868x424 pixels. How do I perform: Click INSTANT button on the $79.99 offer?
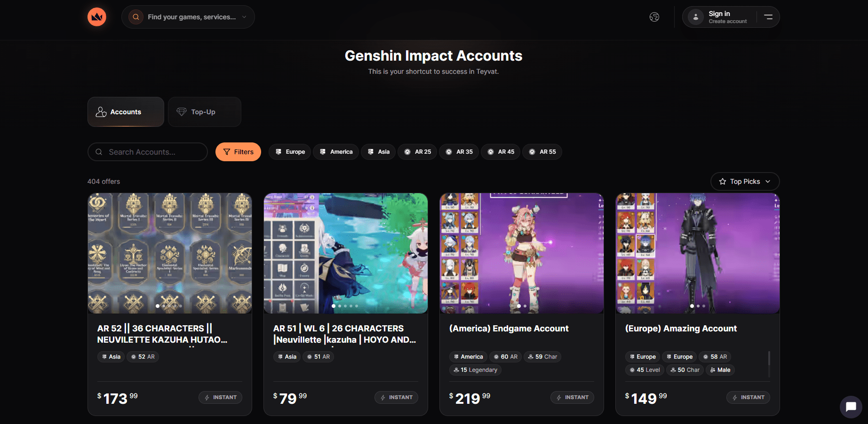396,397
